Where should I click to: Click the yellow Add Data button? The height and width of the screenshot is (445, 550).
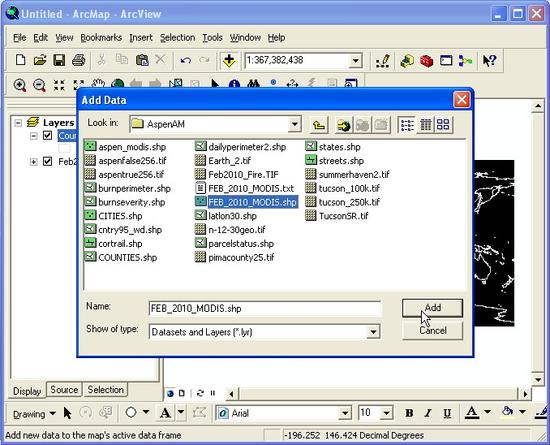(229, 60)
